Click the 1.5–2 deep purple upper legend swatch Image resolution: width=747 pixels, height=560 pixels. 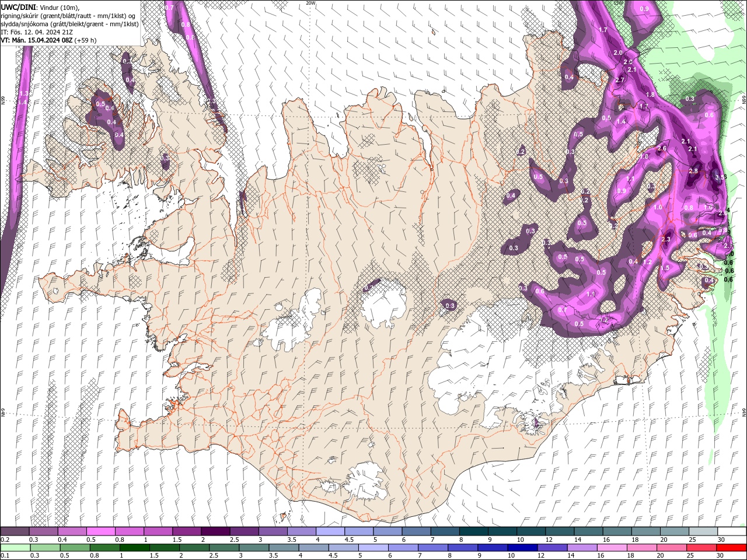pyautogui.click(x=187, y=531)
